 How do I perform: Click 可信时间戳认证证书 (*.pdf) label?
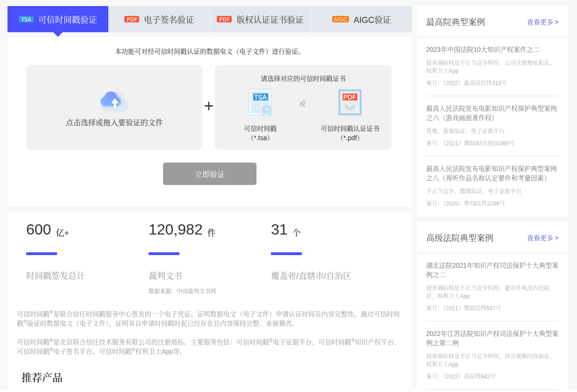pos(350,133)
